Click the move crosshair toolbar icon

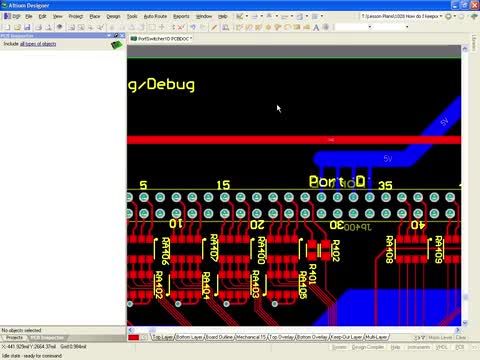[x=162, y=27]
